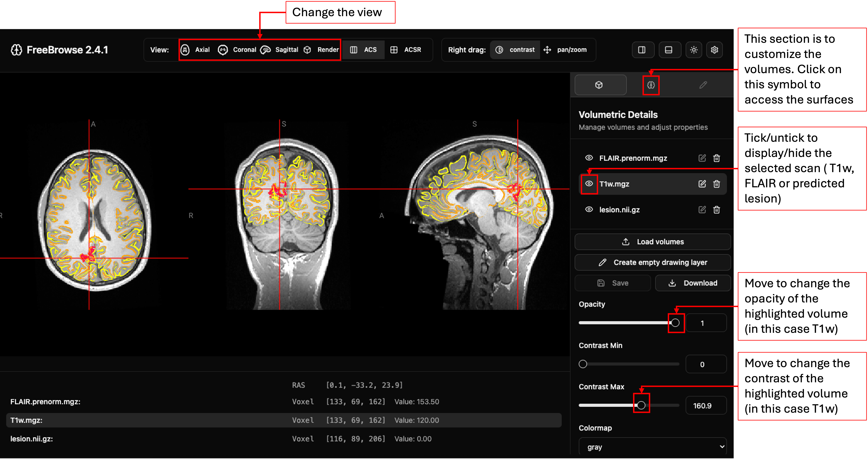The height and width of the screenshot is (459, 868).
Task: Switch to Sagittal view
Action: (x=280, y=50)
